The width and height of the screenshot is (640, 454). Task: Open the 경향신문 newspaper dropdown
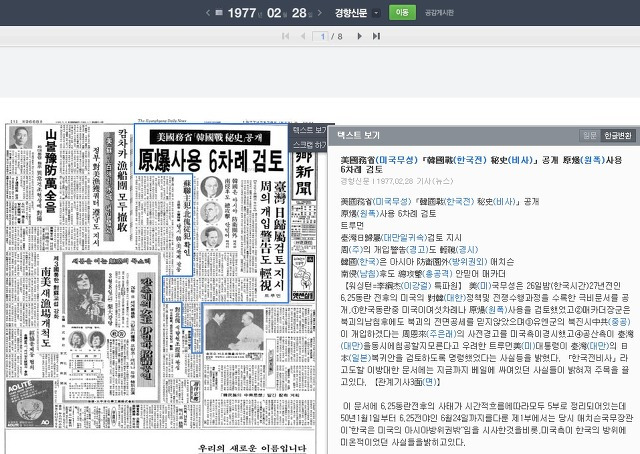click(x=376, y=13)
